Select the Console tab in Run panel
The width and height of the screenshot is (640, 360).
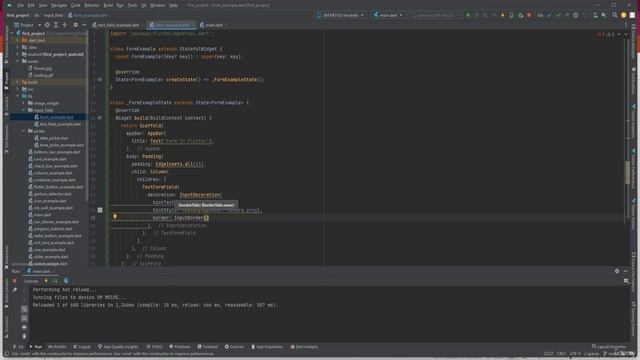pyautogui.click(x=31, y=281)
